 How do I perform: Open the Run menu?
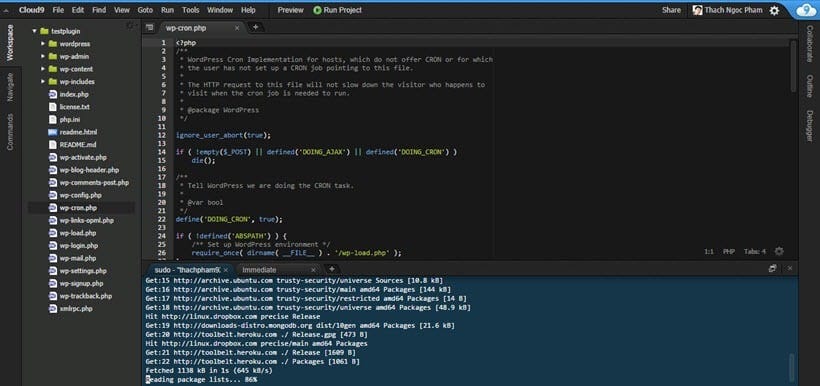[167, 10]
